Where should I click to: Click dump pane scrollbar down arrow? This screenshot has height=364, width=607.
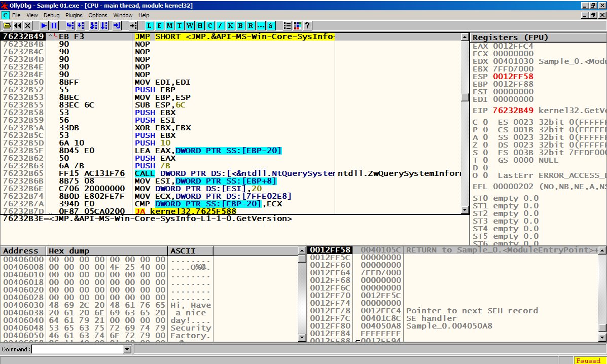tap(302, 338)
